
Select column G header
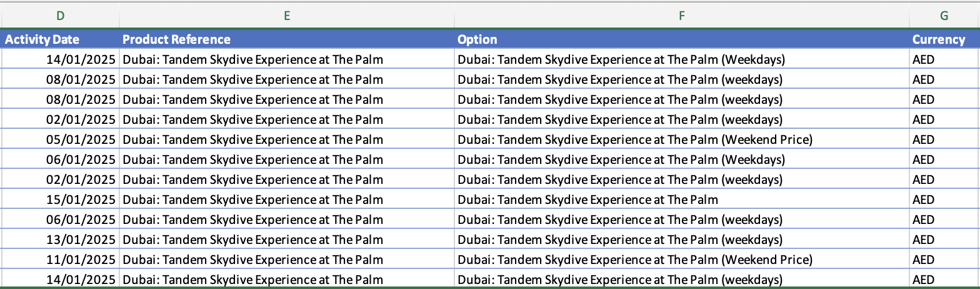[944, 16]
